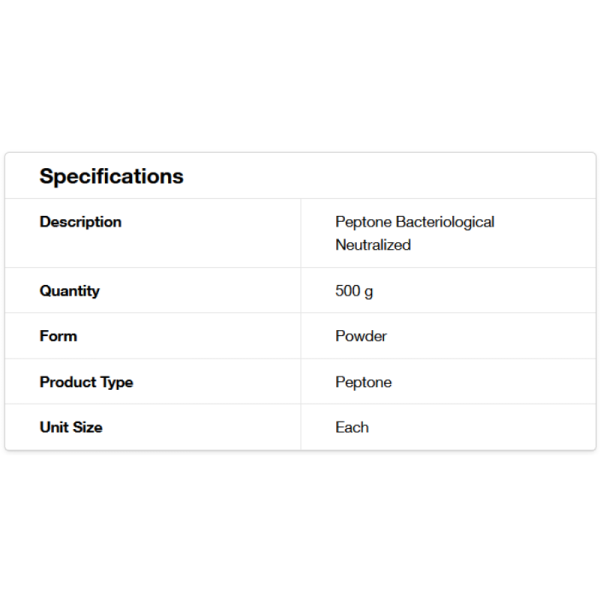The width and height of the screenshot is (600, 600).
Task: Click the letter Q starting Quantity
Action: 45,291
